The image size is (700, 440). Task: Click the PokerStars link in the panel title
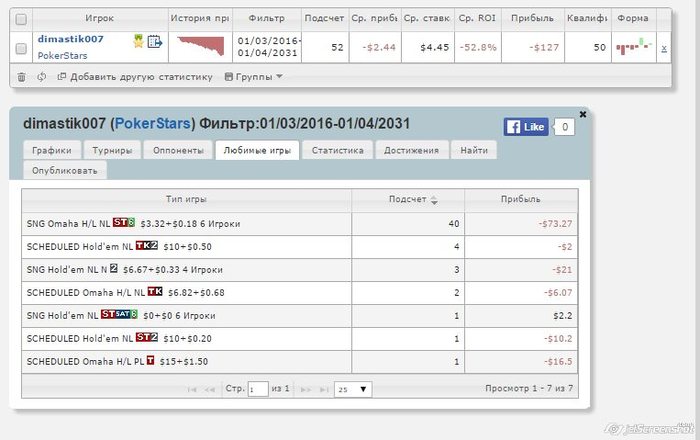(x=153, y=123)
